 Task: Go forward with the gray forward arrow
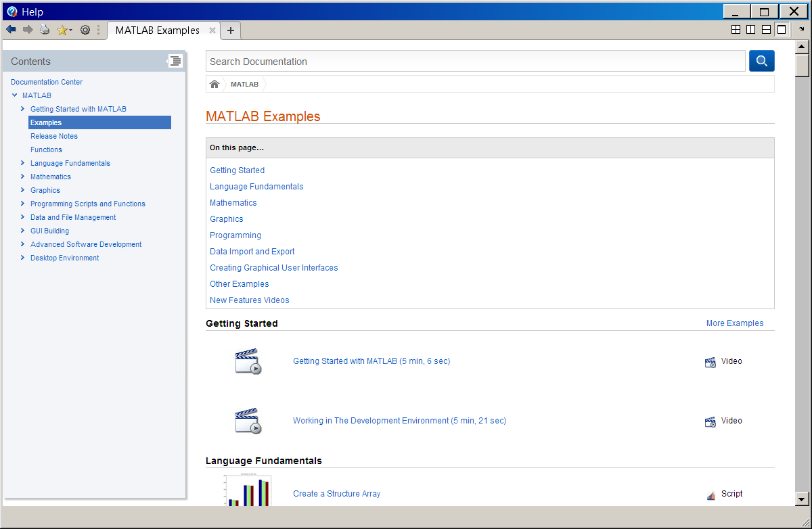coord(28,30)
